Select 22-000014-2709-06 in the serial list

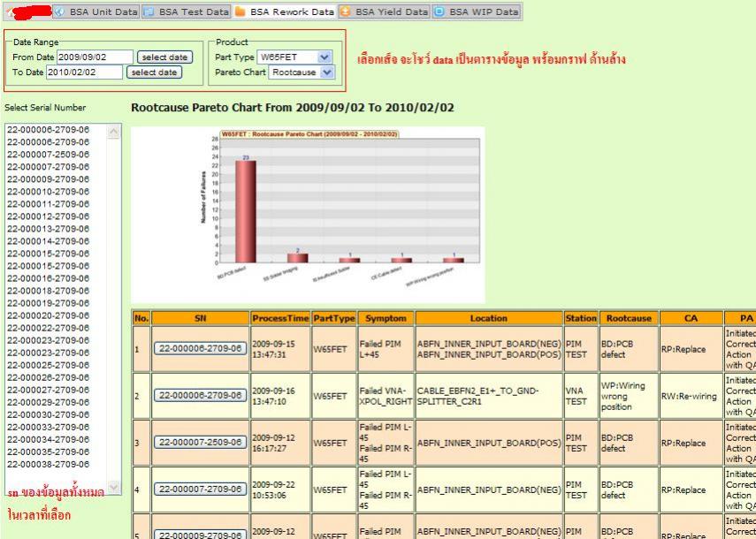click(x=49, y=241)
